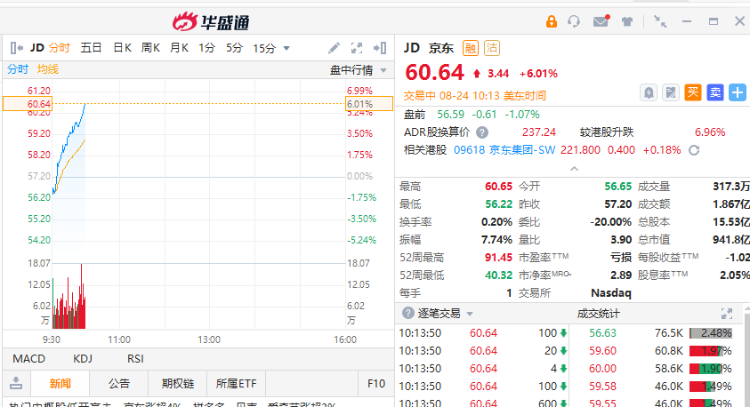This screenshot has width=750, height=407.
Task: Switch to the 日K chart tab
Action: point(122,48)
